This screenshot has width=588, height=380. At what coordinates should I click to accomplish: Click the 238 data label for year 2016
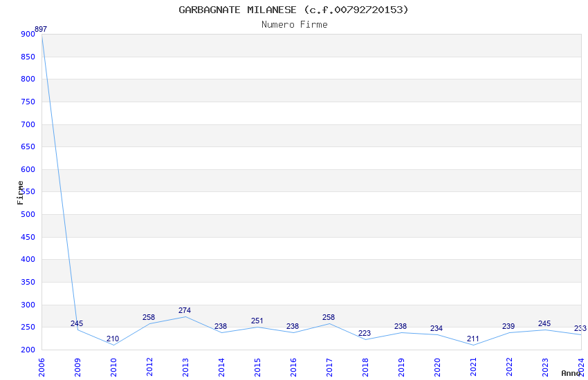click(x=293, y=326)
